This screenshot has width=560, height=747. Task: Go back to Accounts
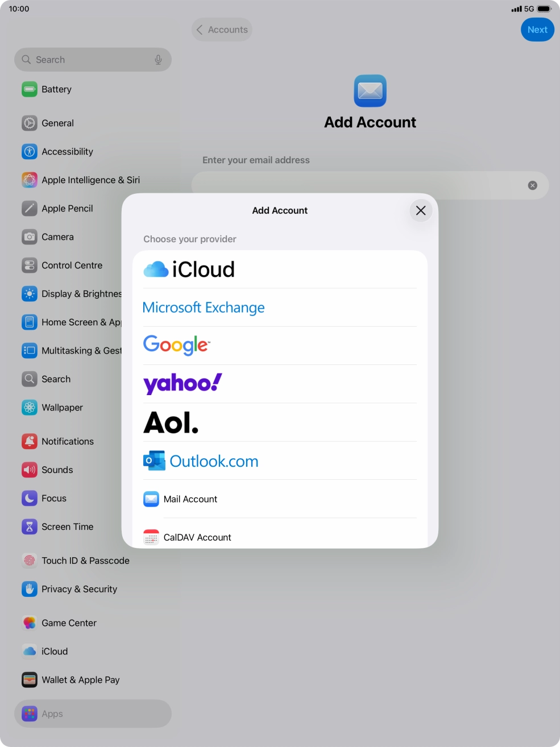tap(222, 30)
